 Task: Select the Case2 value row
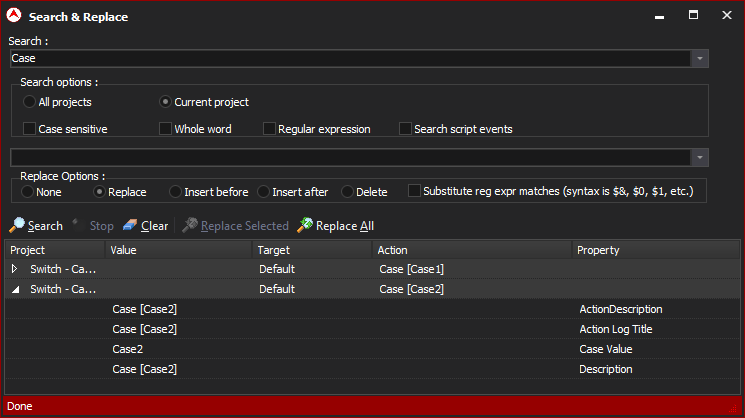[x=372, y=349]
